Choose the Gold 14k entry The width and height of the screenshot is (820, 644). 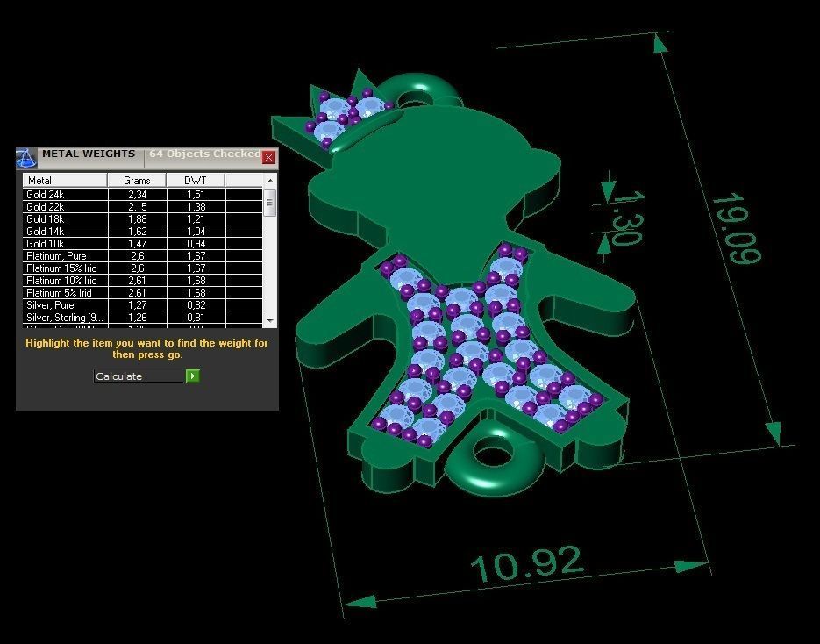coord(61,232)
